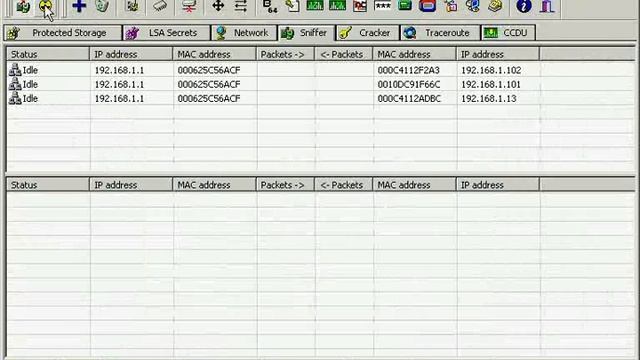640x360 pixels.
Task: Click Packets -> header in upper table
Action: (x=285, y=54)
